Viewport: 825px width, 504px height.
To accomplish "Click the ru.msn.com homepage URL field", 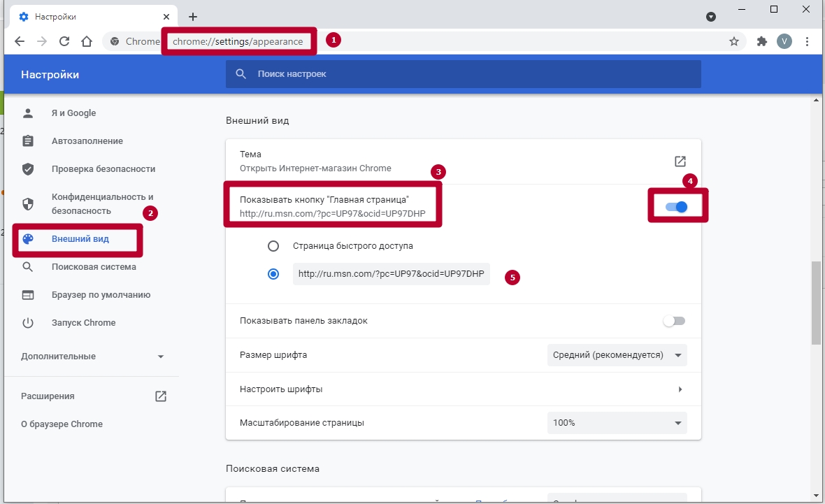I will point(391,274).
